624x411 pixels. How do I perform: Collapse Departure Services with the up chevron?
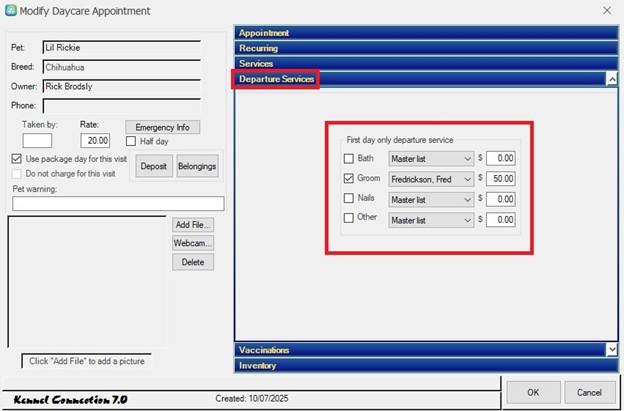(612, 79)
